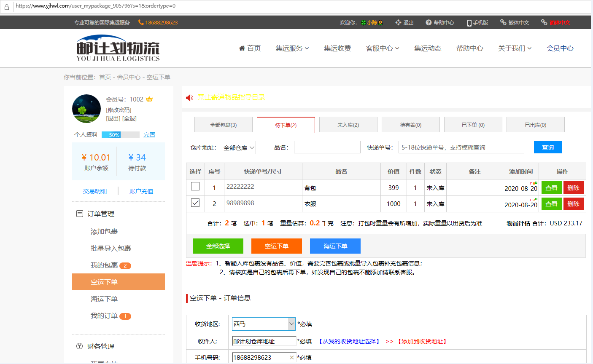Click 删除 for package 22222222
The height and width of the screenshot is (364, 593).
[x=574, y=188]
